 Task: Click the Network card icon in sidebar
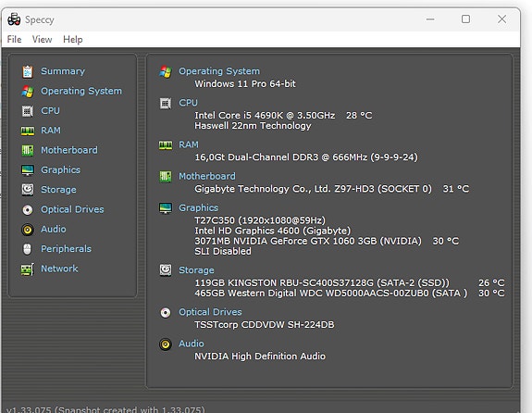coord(28,269)
